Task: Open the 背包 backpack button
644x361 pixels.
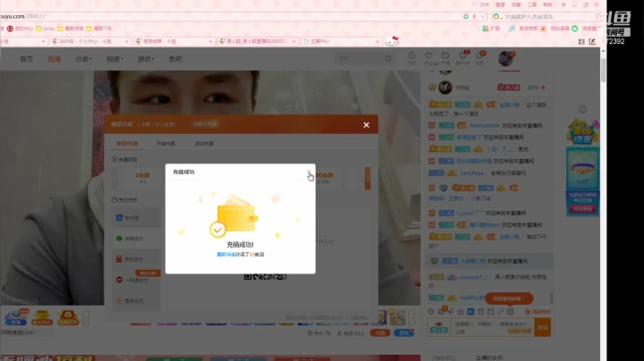Action: pos(403,332)
